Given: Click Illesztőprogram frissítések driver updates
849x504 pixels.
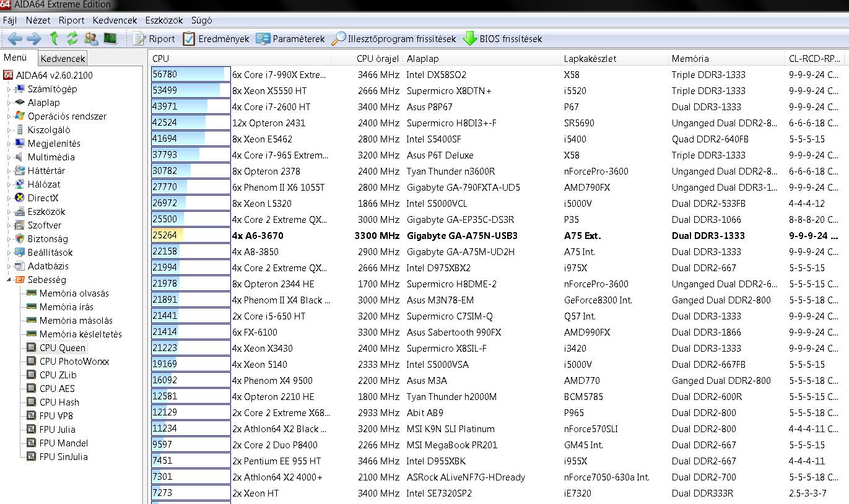Looking at the screenshot, I should pyautogui.click(x=394, y=38).
